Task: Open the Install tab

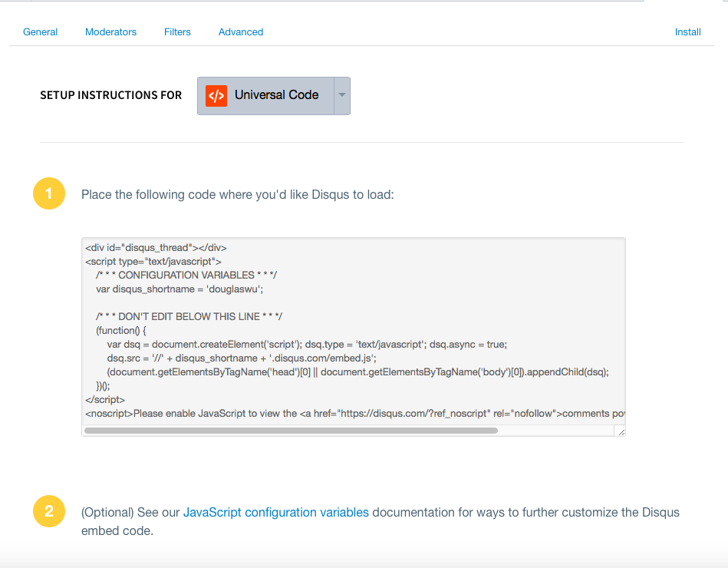Action: pos(687,32)
